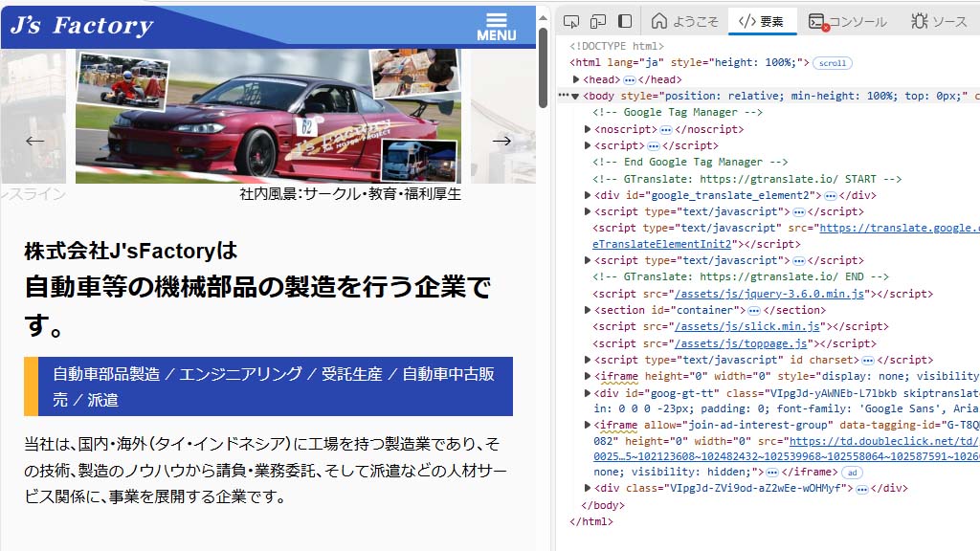Click the carousel's left arrow icon
The image size is (980, 551).
[x=34, y=140]
